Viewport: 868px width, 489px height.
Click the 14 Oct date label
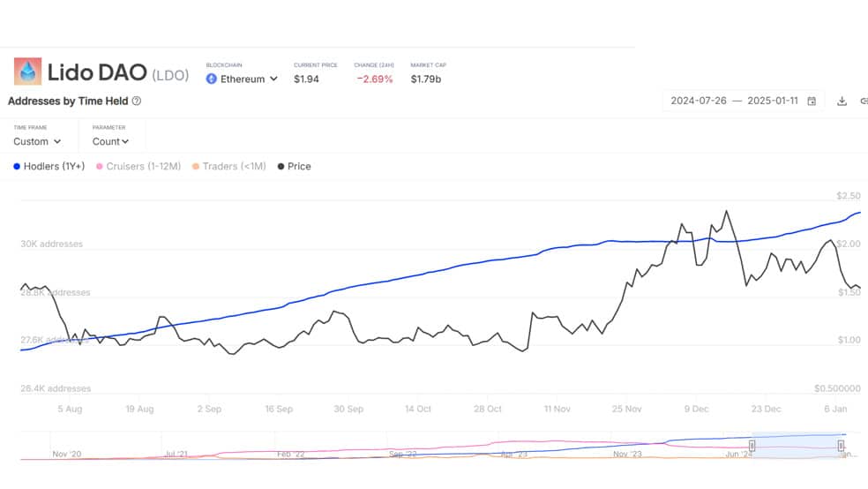418,410
